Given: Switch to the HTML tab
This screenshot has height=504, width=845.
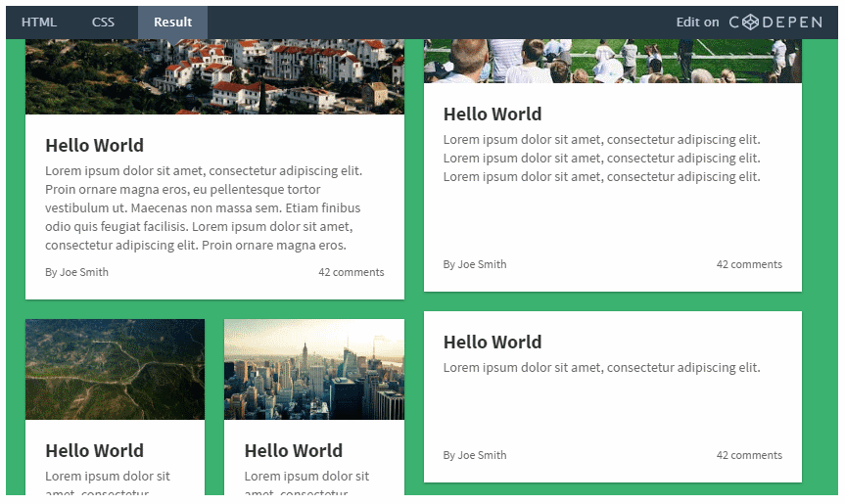Looking at the screenshot, I should (39, 23).
